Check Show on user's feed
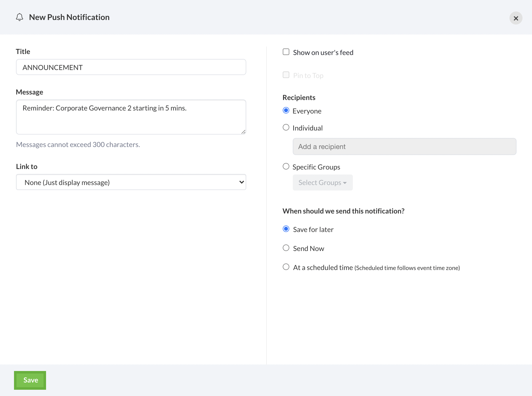This screenshot has height=396, width=532. click(x=286, y=52)
